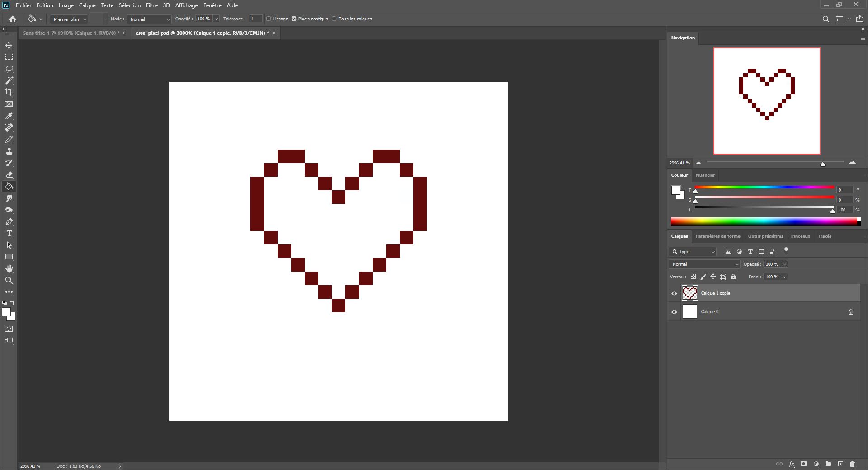The image size is (868, 470).
Task: Select the Healing Brush tool
Action: click(x=9, y=128)
